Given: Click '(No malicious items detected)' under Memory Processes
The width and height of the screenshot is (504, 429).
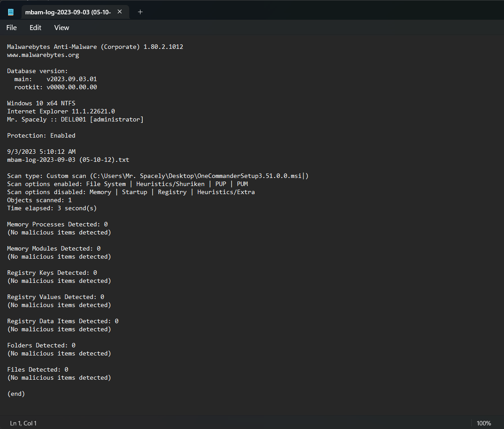Looking at the screenshot, I should 59,233.
